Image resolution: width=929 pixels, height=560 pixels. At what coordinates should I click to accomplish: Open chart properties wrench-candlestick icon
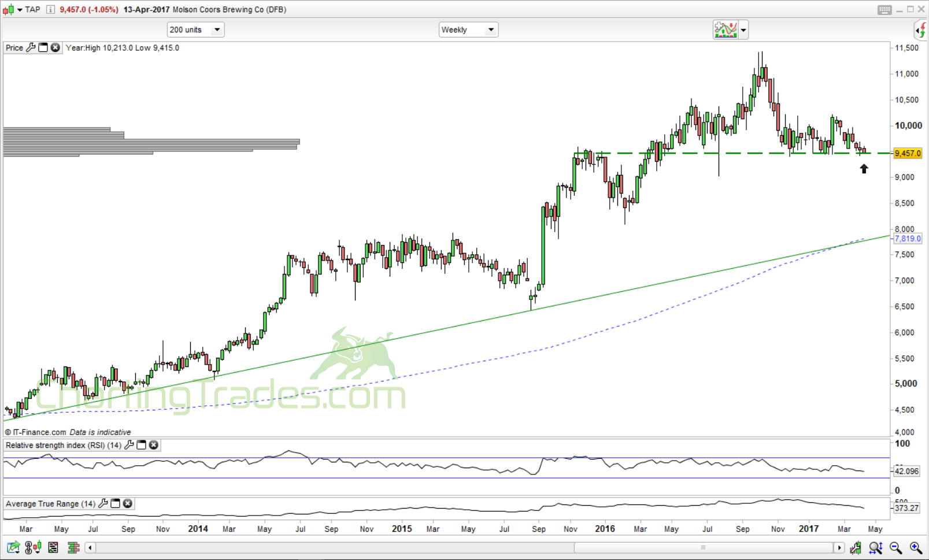click(x=856, y=547)
